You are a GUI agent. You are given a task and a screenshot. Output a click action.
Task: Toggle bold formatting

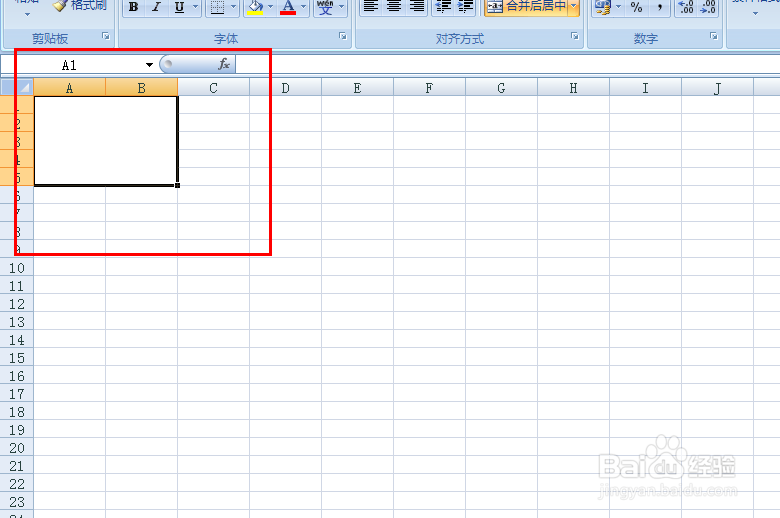pyautogui.click(x=133, y=7)
